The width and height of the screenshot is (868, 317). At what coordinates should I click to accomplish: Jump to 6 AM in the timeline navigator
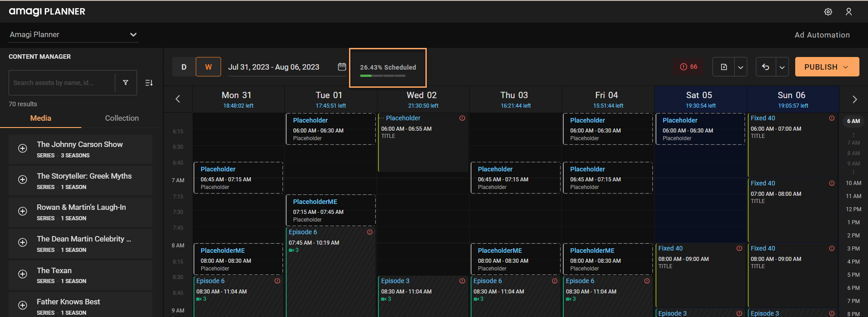854,121
